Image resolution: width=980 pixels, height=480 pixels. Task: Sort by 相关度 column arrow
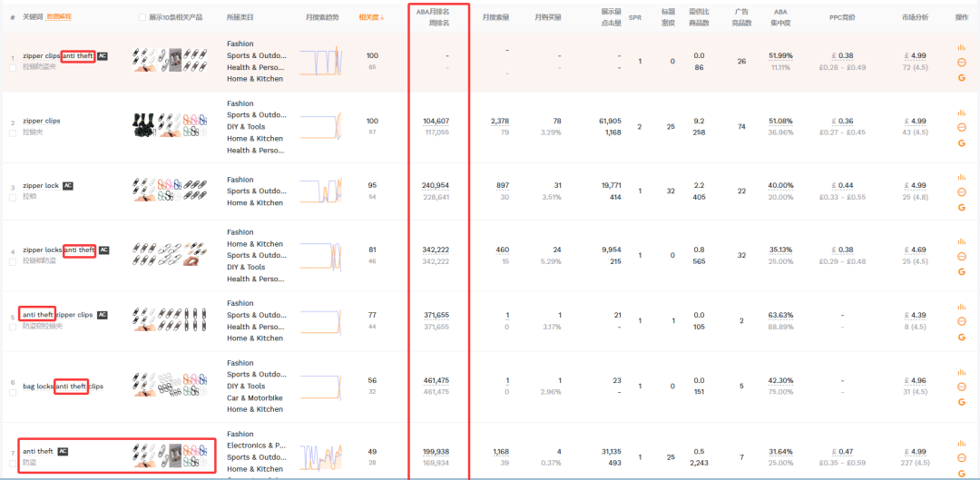(x=383, y=17)
